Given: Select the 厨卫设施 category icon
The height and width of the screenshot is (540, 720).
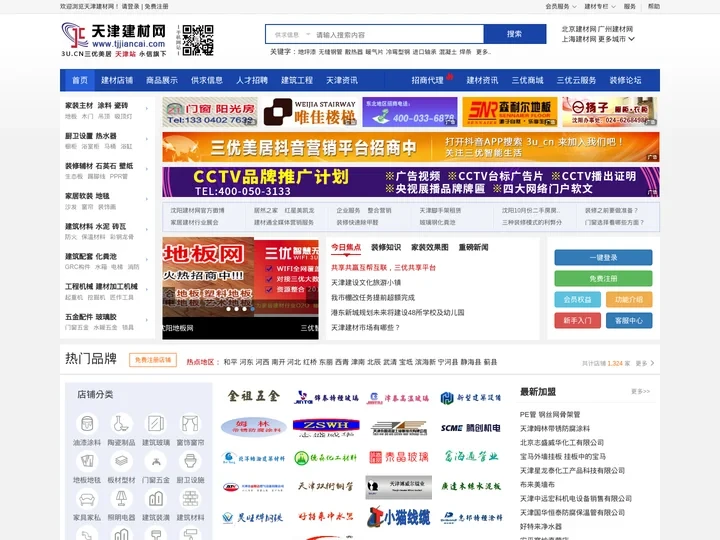Looking at the screenshot, I should (190, 461).
